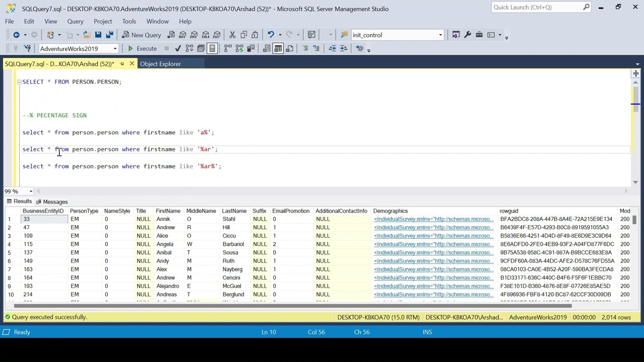Toggle Results to Text mode
644x362 pixels.
click(x=267, y=48)
